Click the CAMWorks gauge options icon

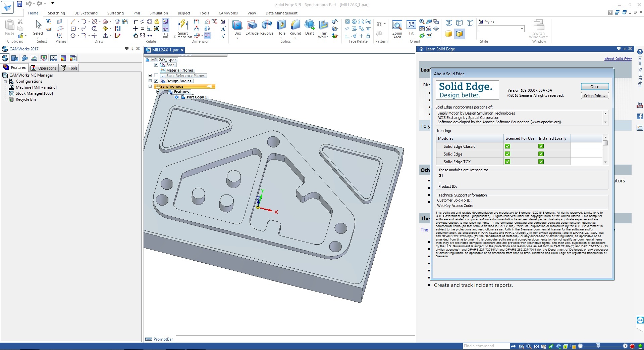44,58
